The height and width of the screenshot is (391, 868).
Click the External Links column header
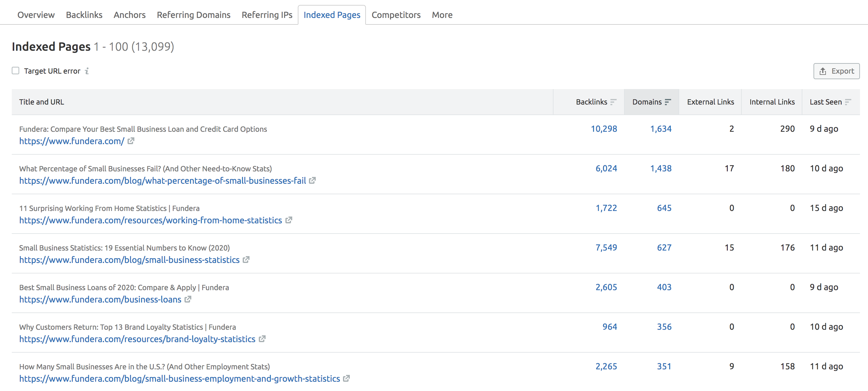pyautogui.click(x=710, y=102)
